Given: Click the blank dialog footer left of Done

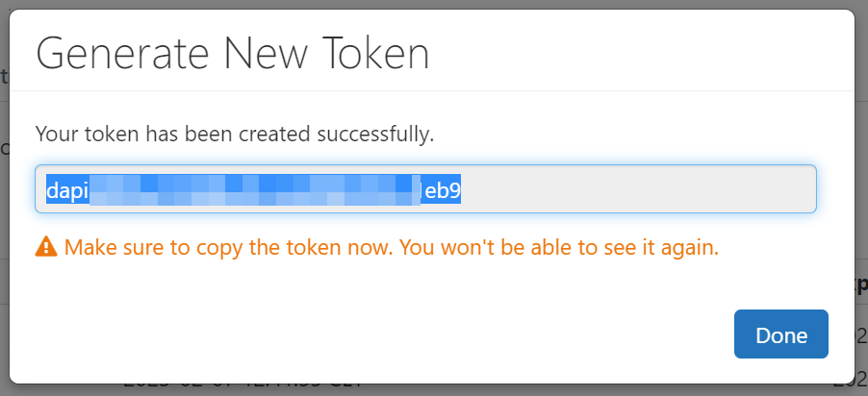Looking at the screenshot, I should (x=385, y=334).
